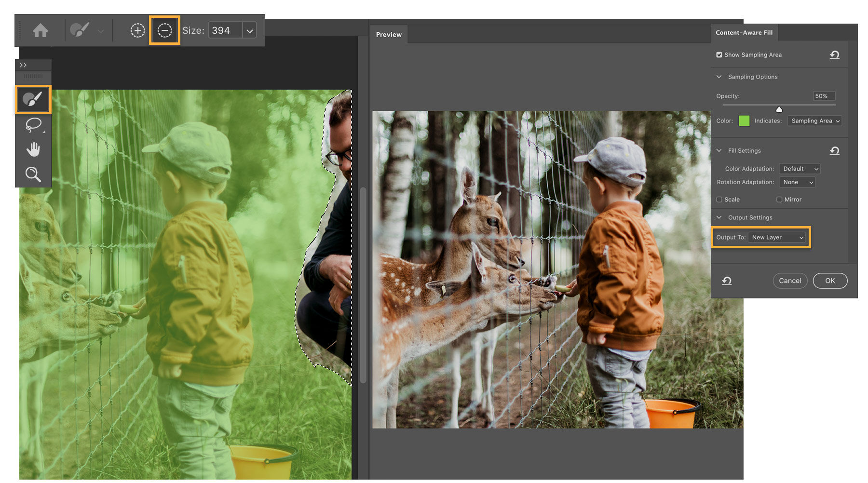This screenshot has height=483, width=868.
Task: Switch the brush to Subtract mode
Action: point(164,30)
